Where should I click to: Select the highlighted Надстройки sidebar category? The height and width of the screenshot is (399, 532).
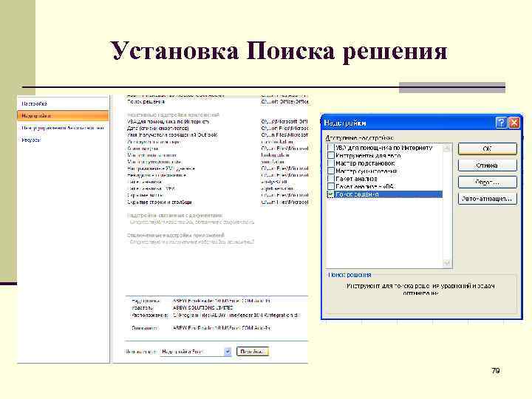coord(63,116)
